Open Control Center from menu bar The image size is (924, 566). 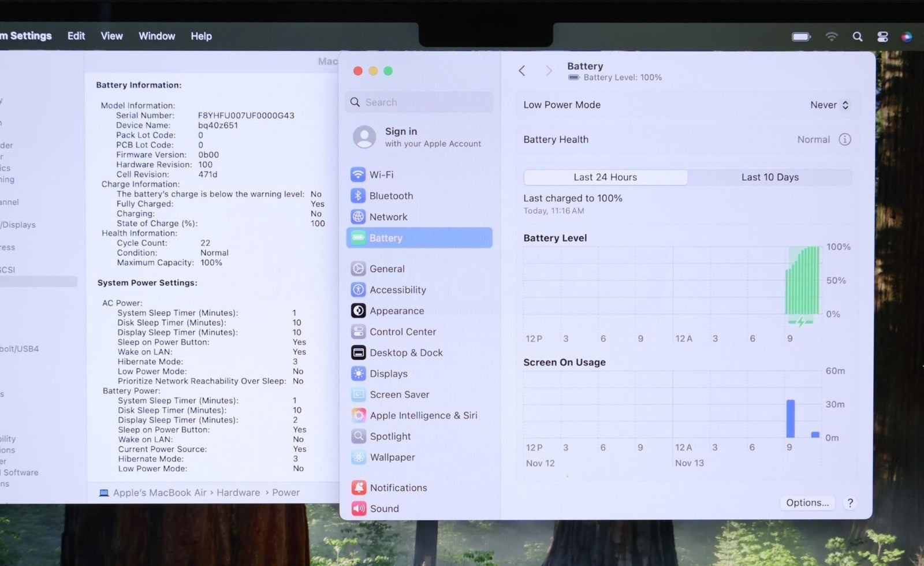(882, 37)
